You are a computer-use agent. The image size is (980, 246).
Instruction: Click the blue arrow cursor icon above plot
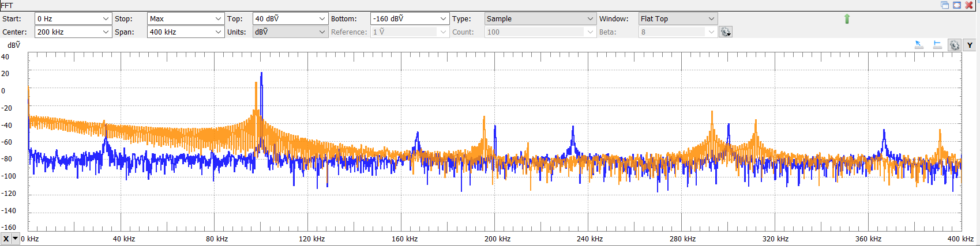click(919, 45)
